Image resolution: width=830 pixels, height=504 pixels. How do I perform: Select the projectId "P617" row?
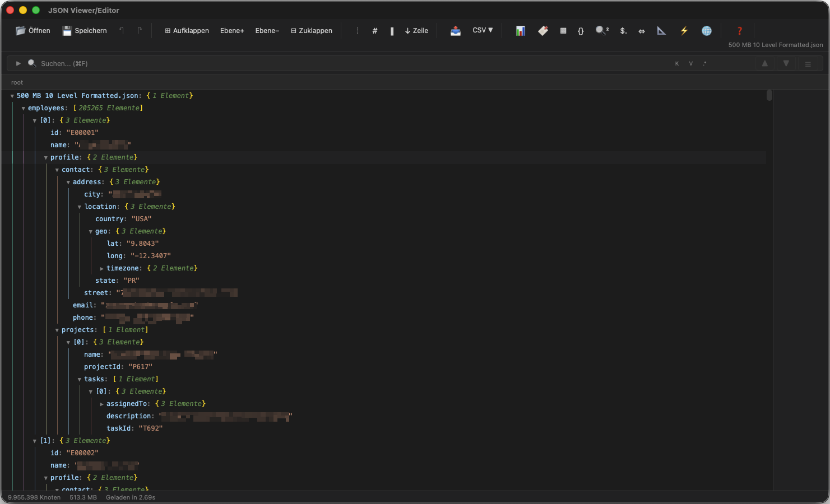[118, 367]
